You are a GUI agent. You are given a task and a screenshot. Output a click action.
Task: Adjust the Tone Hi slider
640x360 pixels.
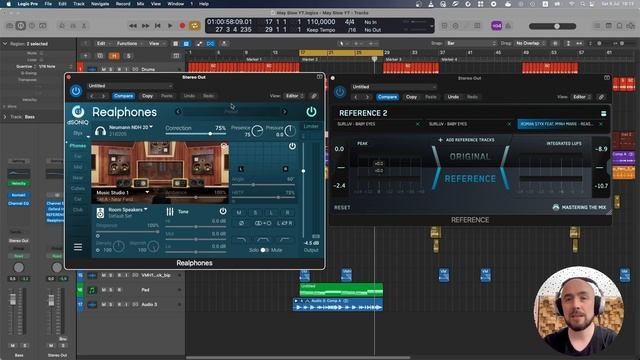(x=196, y=227)
